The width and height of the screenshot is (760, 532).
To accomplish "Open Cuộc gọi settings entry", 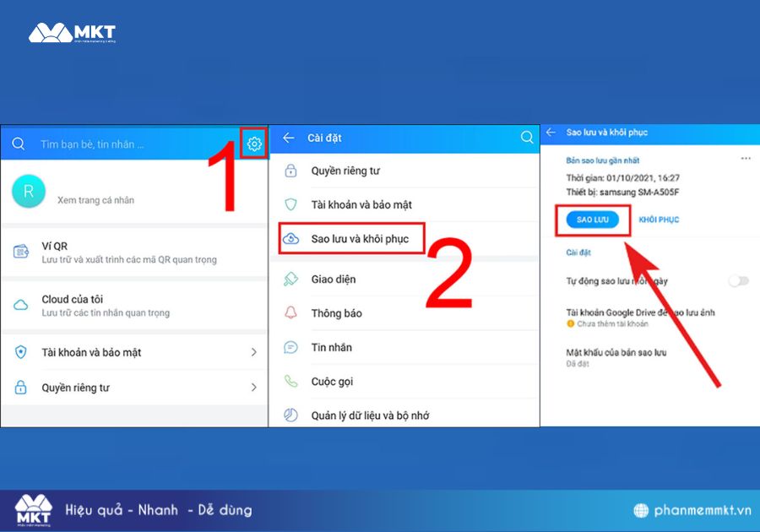I will pos(332,382).
